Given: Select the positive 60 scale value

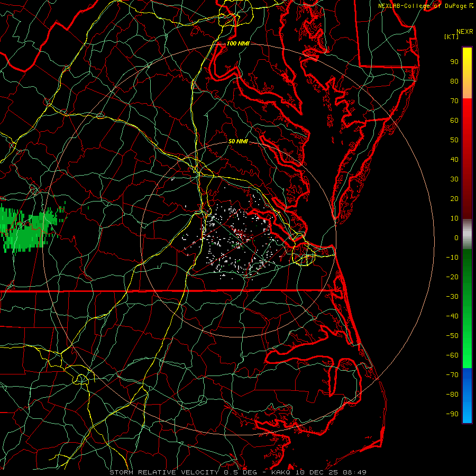Looking at the screenshot, I should (x=454, y=121).
